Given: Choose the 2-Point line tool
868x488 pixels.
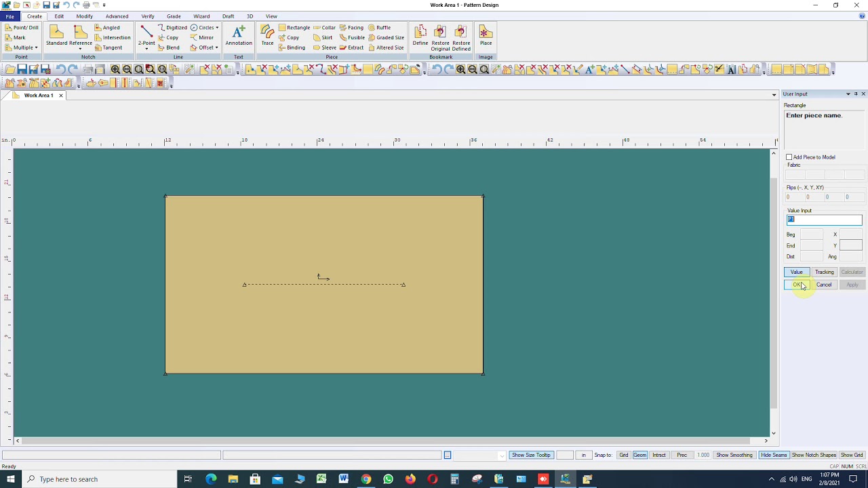Looking at the screenshot, I should click(x=146, y=37).
